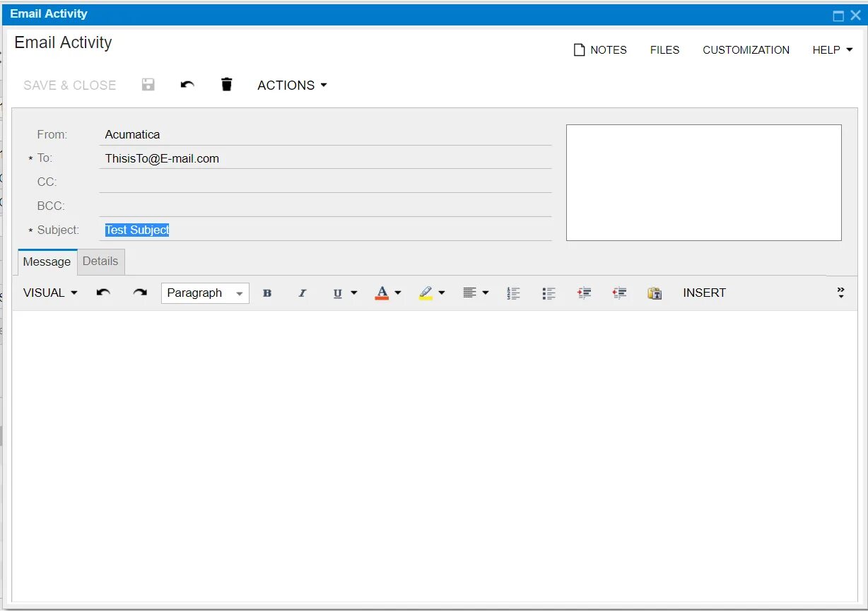Screen dimensions: 868x612
Task: Open the Visual mode dropdown
Action: pyautogui.click(x=50, y=293)
